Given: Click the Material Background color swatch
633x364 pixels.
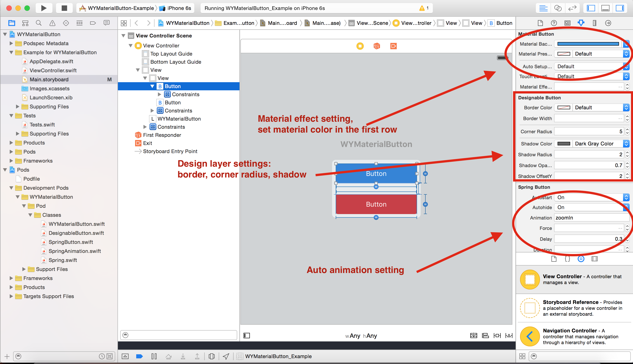Looking at the screenshot, I should (x=588, y=44).
